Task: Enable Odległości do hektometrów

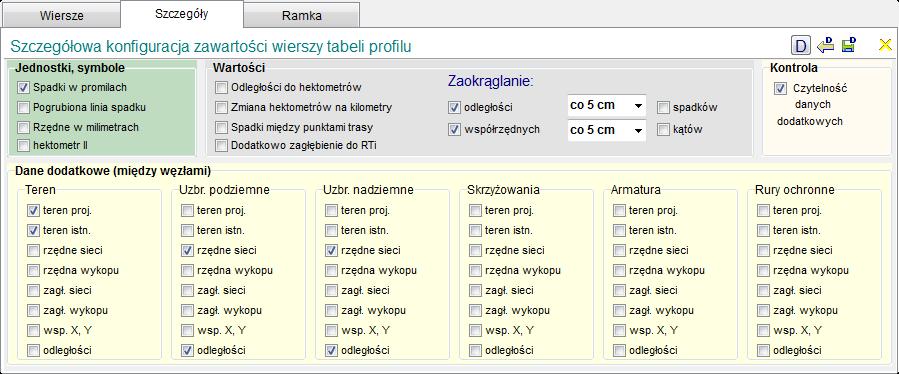Action: click(x=221, y=88)
